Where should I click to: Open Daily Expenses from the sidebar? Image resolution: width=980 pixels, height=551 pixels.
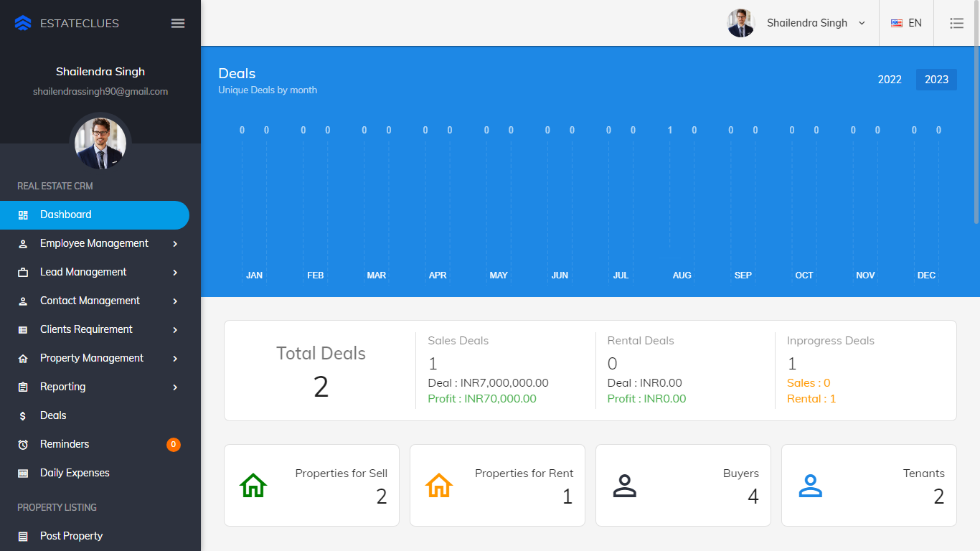pyautogui.click(x=75, y=473)
